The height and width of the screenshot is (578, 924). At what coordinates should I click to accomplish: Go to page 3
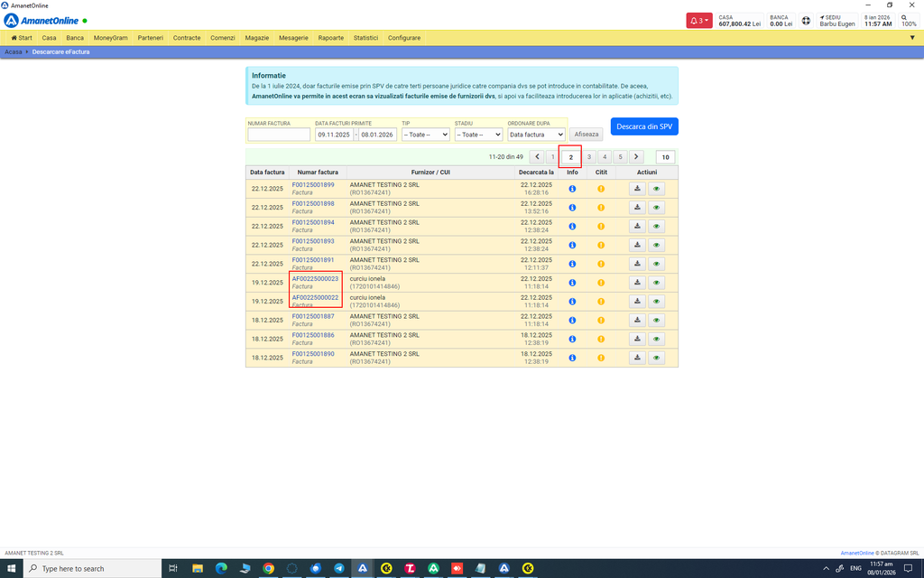(x=588, y=157)
